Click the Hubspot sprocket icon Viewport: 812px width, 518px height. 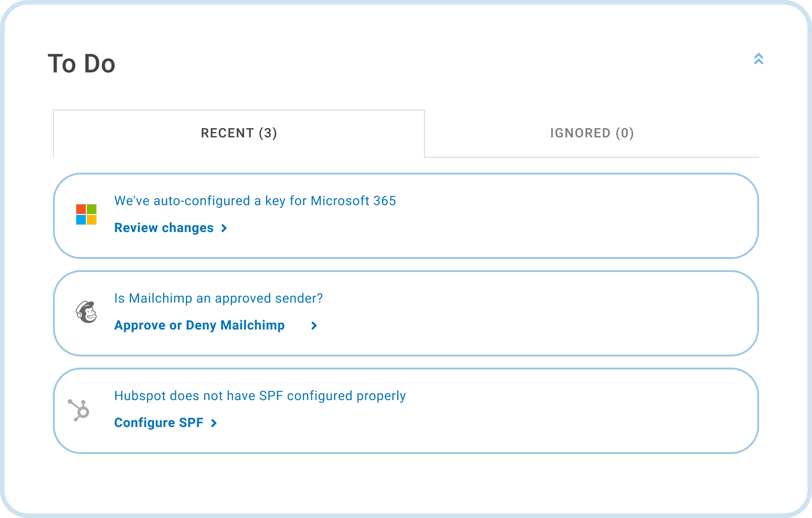point(79,410)
